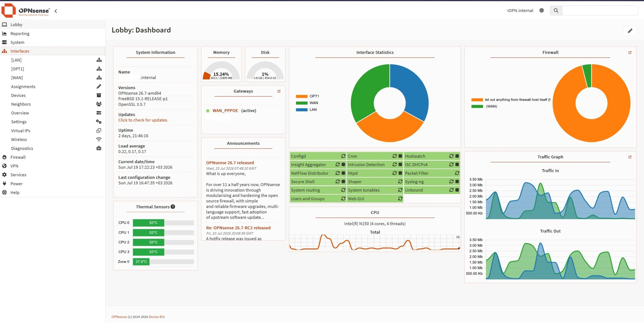Viewport: 644px width, 323px height.
Task: Click the Virtual IPs clone icon
Action: 99,131
